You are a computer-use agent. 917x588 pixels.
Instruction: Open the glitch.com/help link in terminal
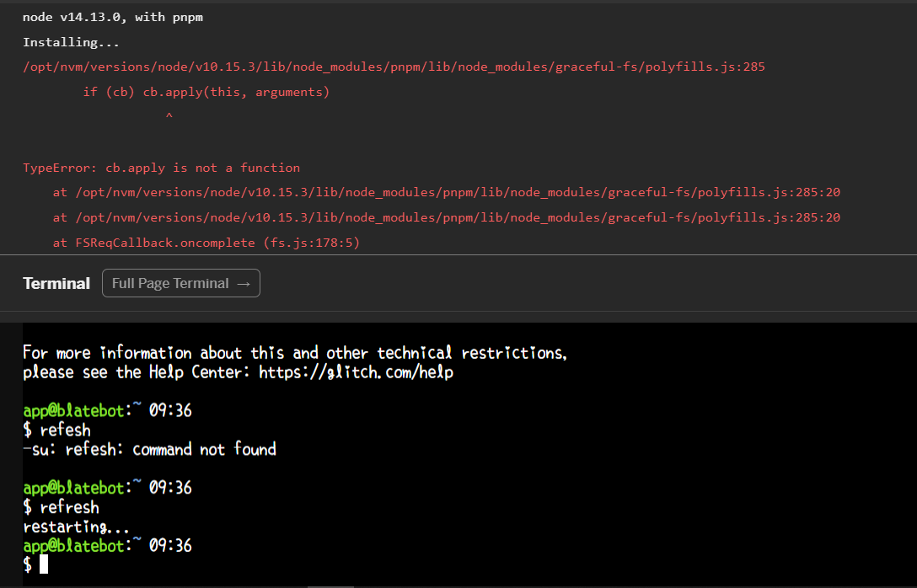[x=356, y=372]
